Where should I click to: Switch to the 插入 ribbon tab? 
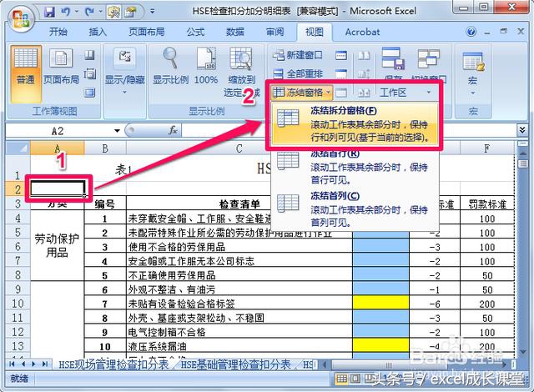98,32
